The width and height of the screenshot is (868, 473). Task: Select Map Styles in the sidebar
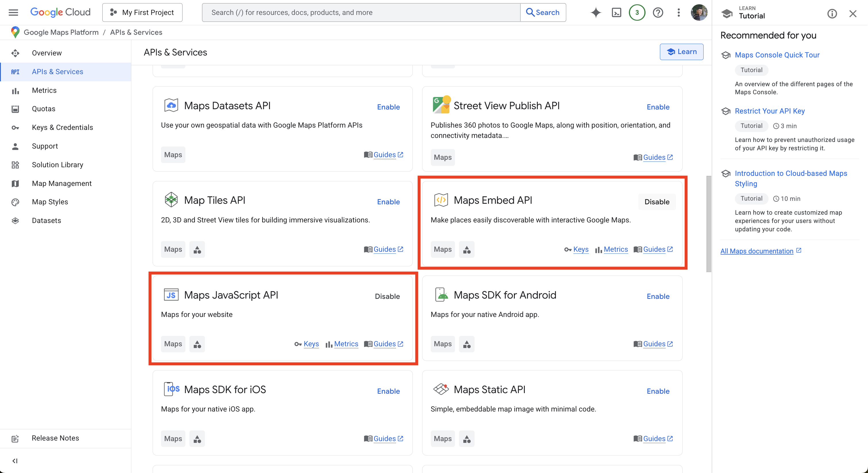click(50, 202)
